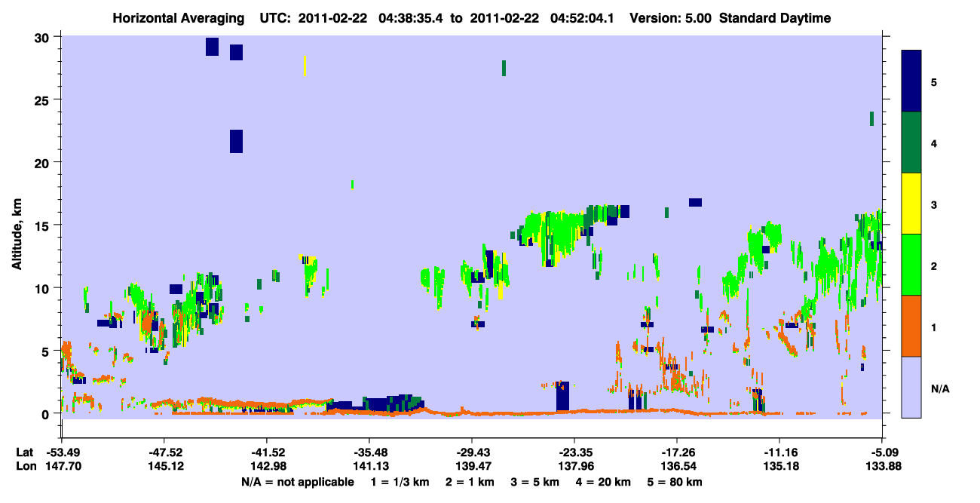Viewport: 980px width, 503px height.
Task: Click longitude value 137.96
Action: [x=574, y=467]
